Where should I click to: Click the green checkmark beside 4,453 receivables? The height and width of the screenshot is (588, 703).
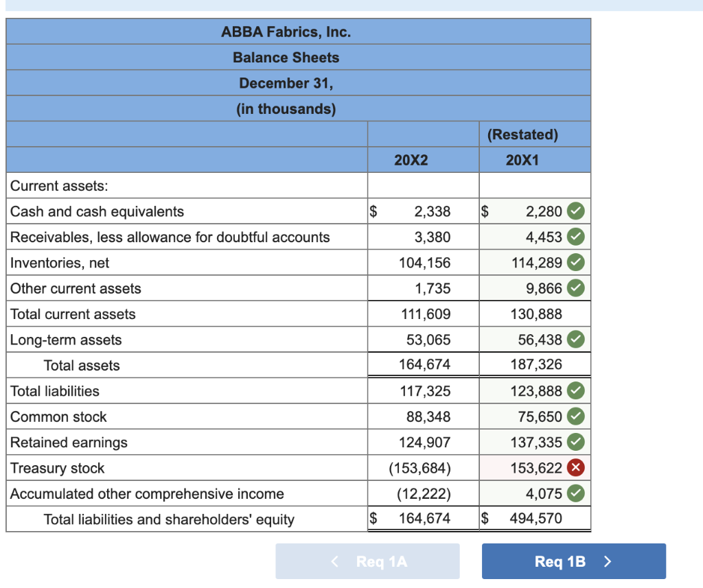(576, 237)
